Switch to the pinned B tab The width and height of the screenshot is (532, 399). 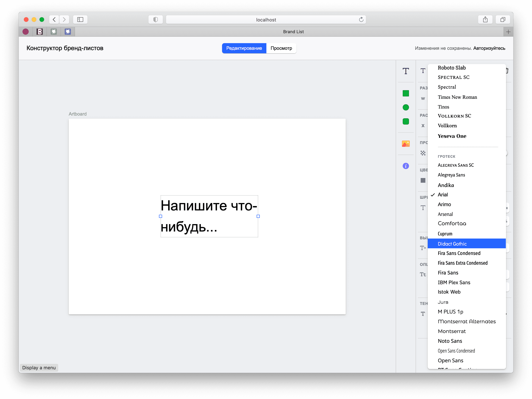click(40, 32)
